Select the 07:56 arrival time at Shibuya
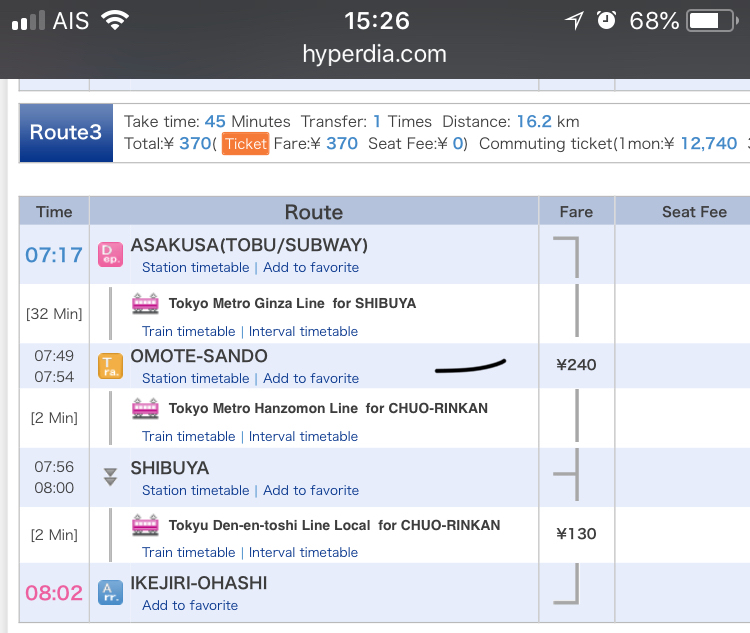 coord(54,467)
